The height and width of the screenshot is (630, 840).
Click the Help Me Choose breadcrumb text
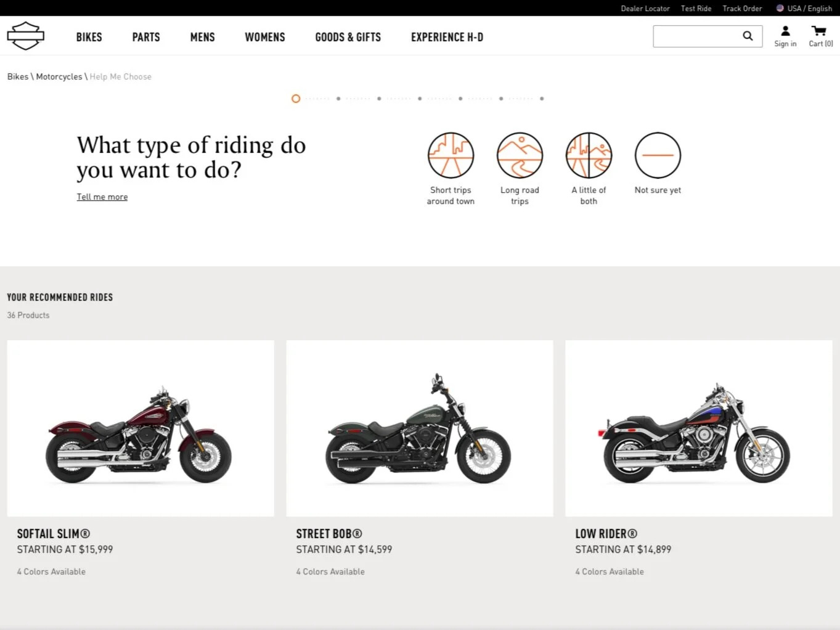[121, 76]
